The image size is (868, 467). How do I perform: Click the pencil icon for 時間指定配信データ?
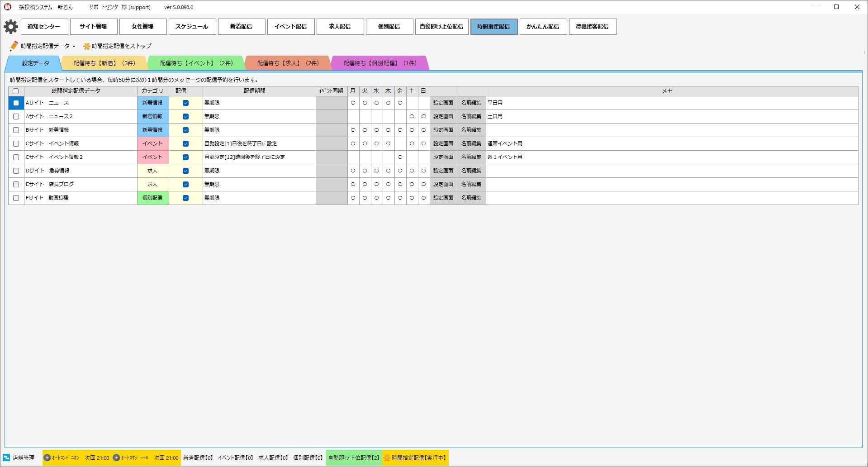(x=14, y=46)
